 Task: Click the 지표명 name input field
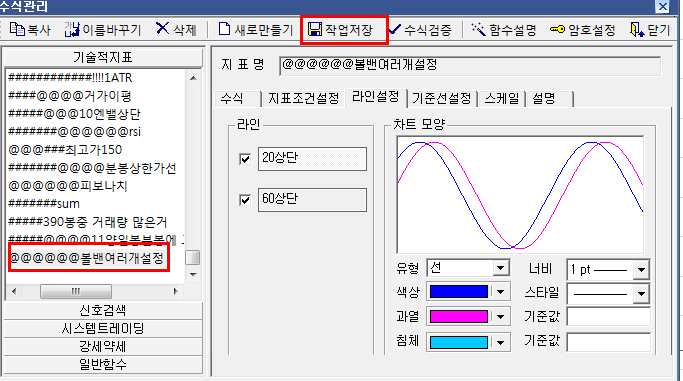pos(470,65)
